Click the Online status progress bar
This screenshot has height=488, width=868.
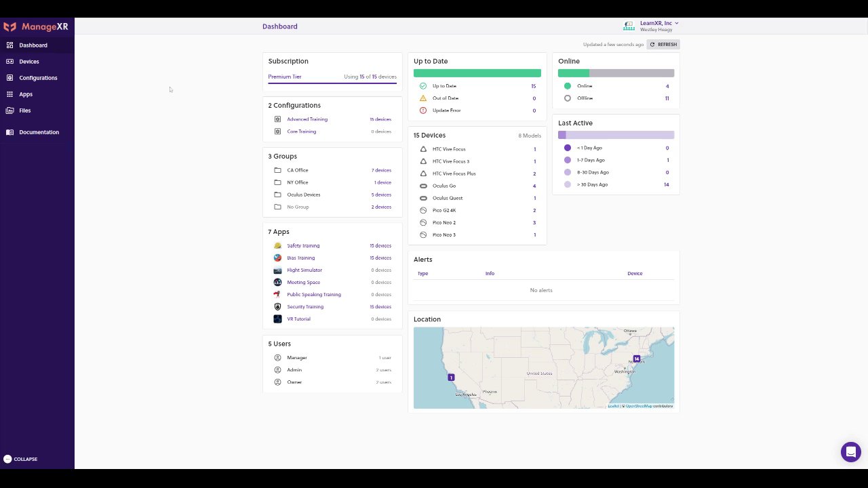tap(616, 73)
